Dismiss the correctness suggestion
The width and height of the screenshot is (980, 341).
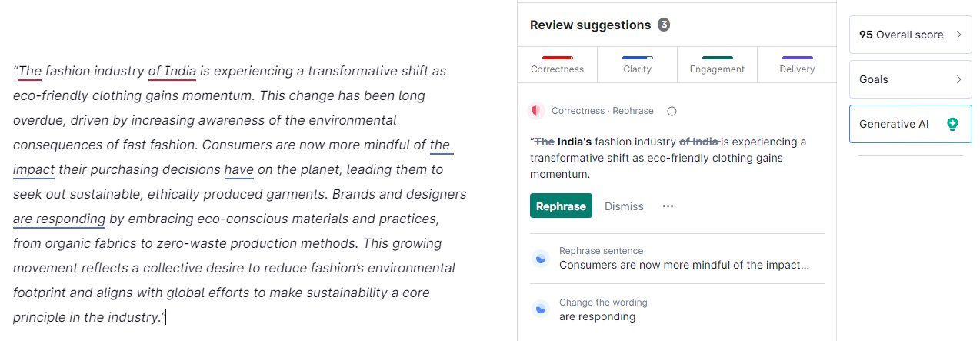pyautogui.click(x=624, y=206)
